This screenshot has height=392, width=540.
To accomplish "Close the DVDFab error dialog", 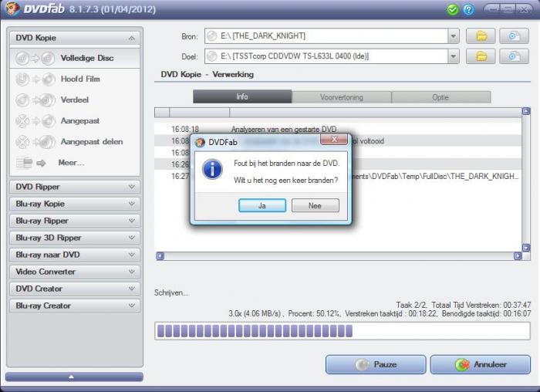I will click(334, 139).
